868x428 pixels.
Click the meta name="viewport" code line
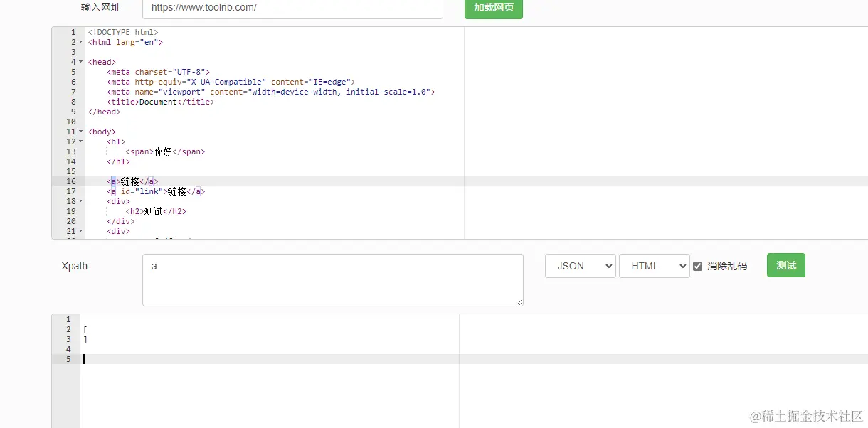271,92
